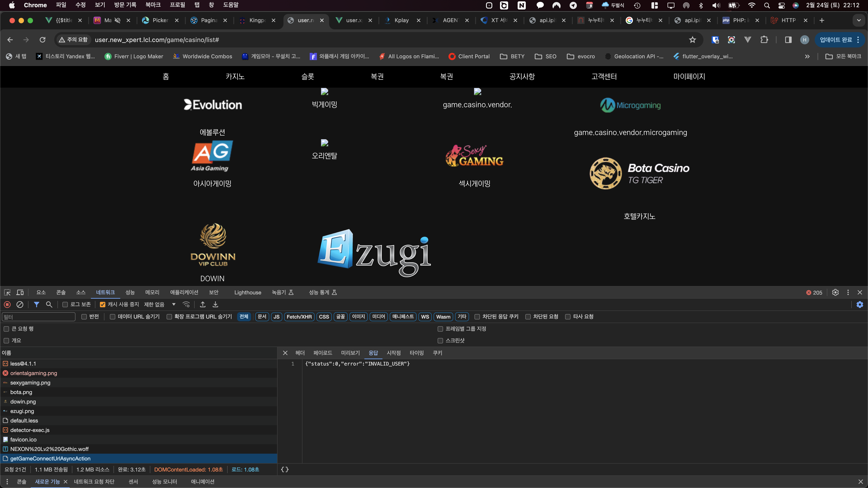Image resolution: width=868 pixels, height=488 pixels.
Task: Enable the 차단된 요청 checkbox
Action: tap(528, 317)
